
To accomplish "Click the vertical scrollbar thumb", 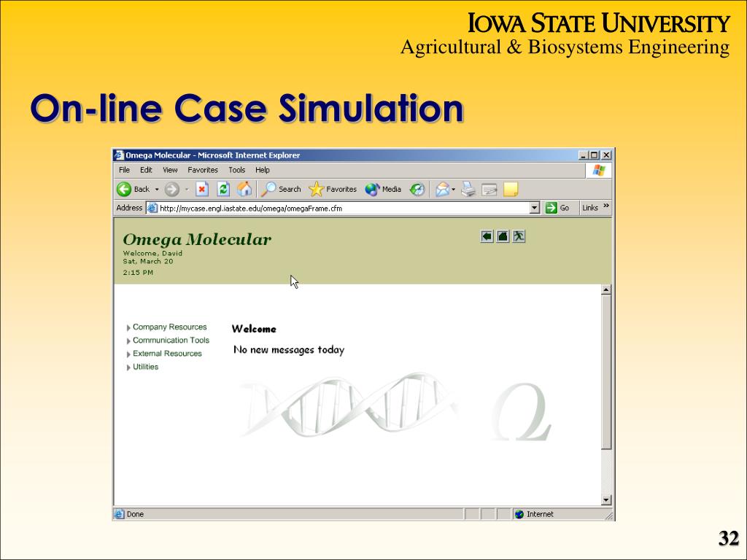I will [x=606, y=372].
